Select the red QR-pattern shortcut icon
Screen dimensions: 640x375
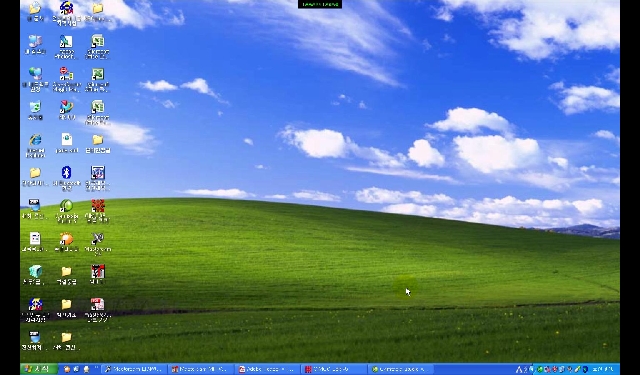pyautogui.click(x=98, y=211)
